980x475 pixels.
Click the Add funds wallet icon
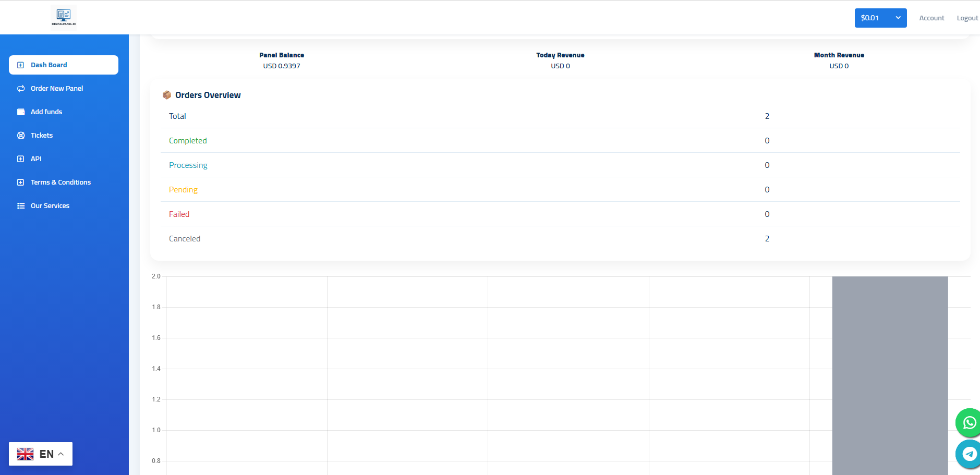tap(21, 112)
